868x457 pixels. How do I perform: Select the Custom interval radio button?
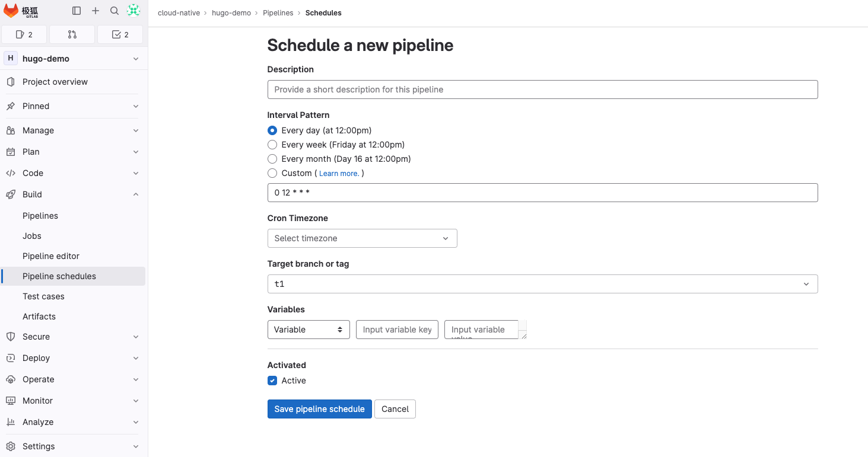click(x=272, y=173)
